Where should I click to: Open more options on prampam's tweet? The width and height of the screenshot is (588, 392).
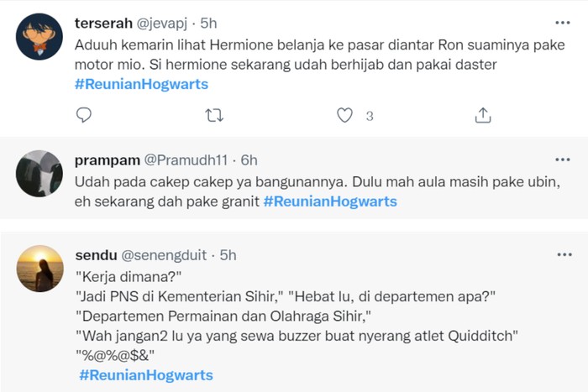click(562, 159)
